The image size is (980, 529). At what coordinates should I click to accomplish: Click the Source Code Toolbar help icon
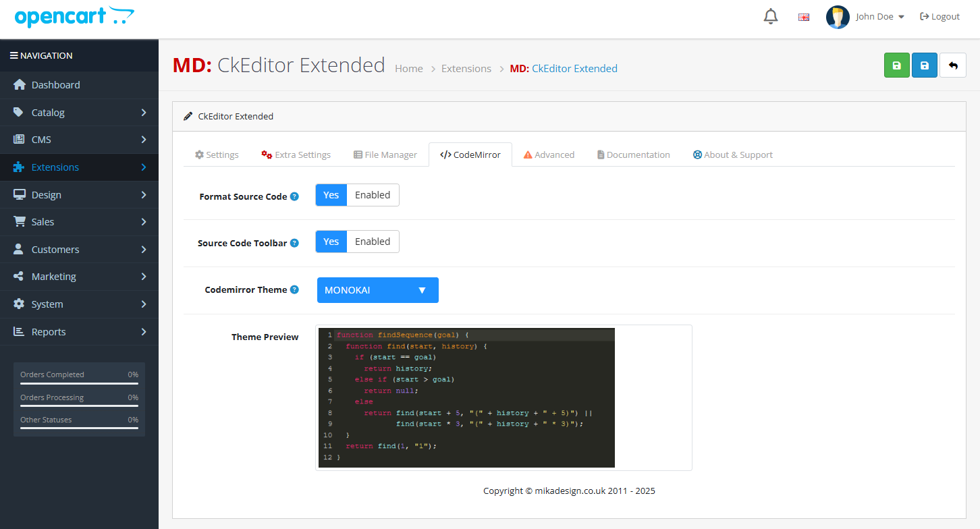click(x=294, y=243)
